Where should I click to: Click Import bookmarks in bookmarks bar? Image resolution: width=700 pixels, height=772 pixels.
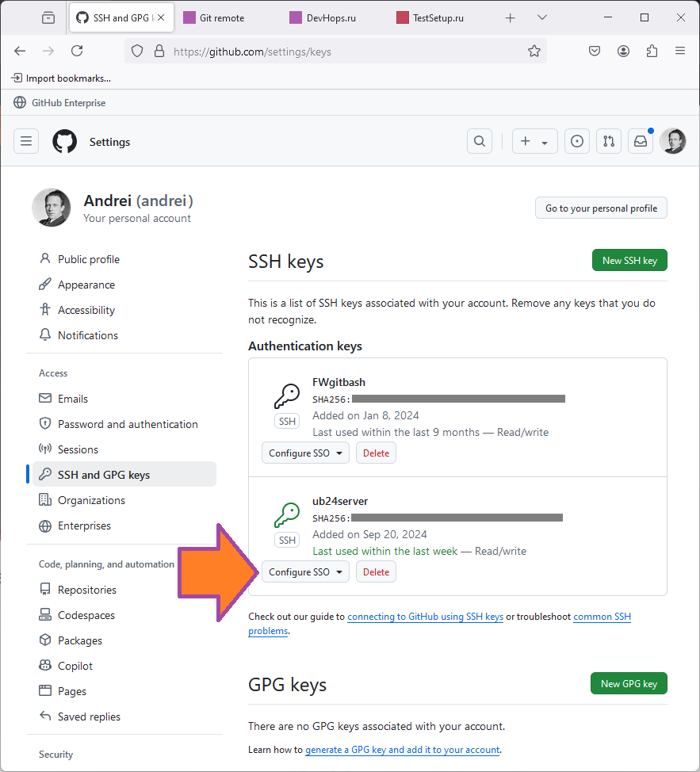point(61,78)
